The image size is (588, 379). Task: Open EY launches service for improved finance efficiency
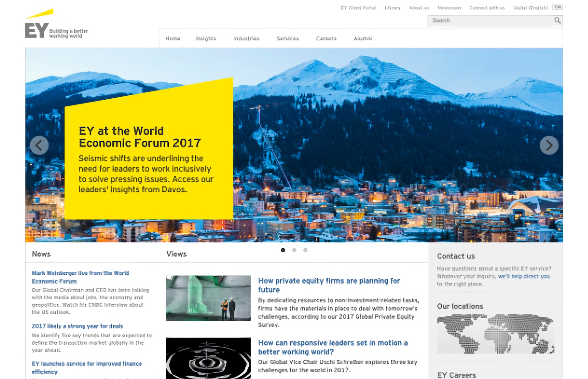[x=87, y=368]
